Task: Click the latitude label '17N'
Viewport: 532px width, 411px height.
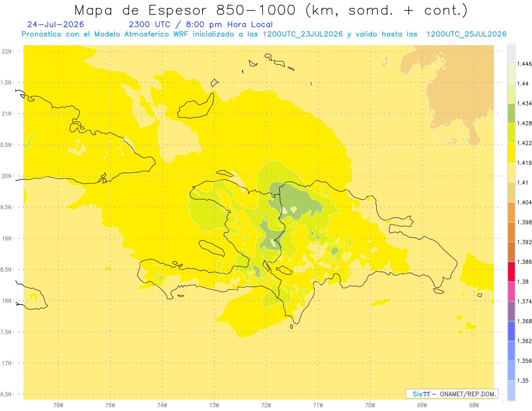Action: pos(7,363)
